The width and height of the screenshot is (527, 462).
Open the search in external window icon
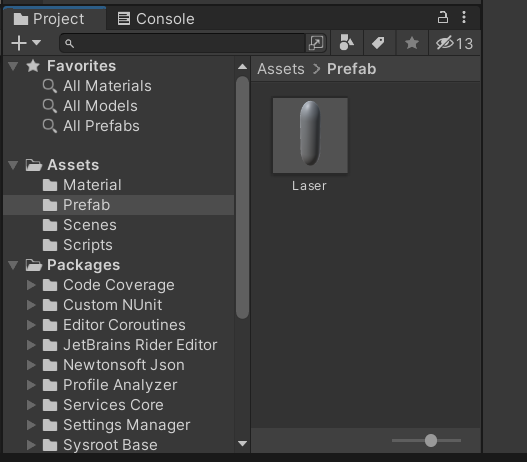[316, 43]
